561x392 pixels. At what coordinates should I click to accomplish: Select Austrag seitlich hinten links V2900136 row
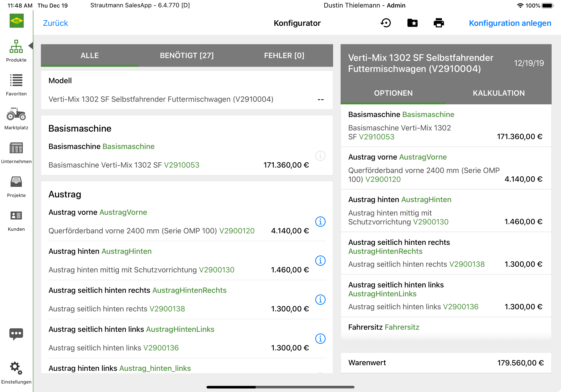pos(179,348)
